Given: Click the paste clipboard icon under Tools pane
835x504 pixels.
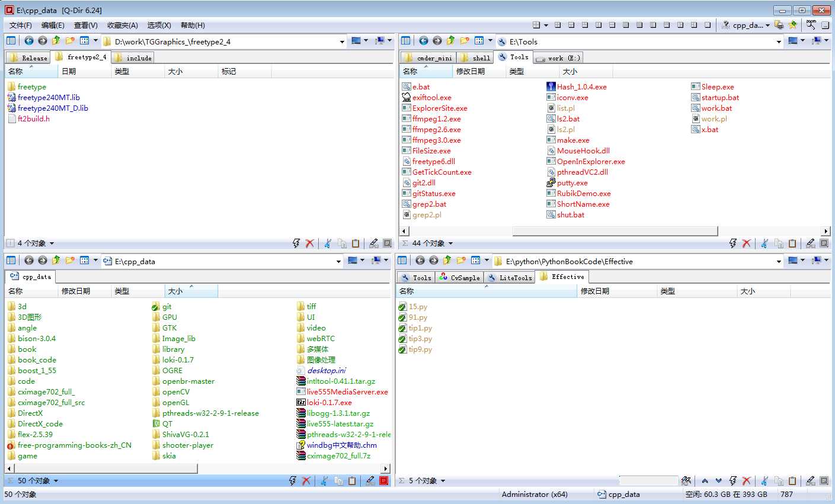Looking at the screenshot, I should point(792,243).
